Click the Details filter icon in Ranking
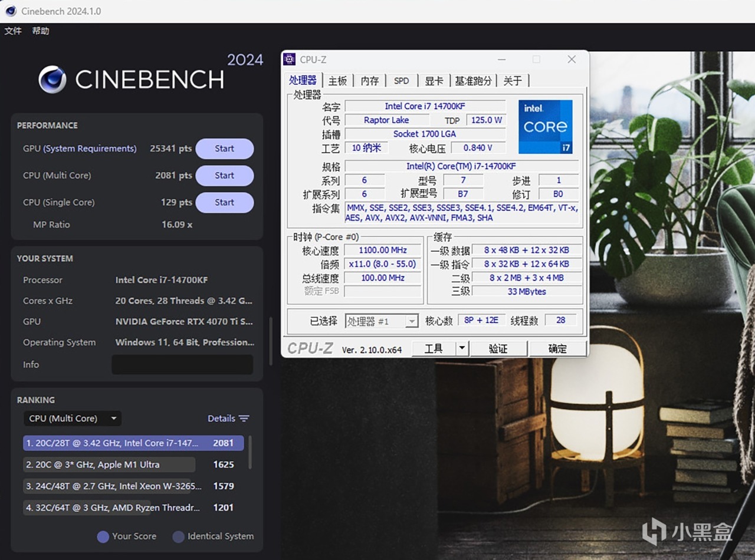The width and height of the screenshot is (755, 560). click(244, 419)
